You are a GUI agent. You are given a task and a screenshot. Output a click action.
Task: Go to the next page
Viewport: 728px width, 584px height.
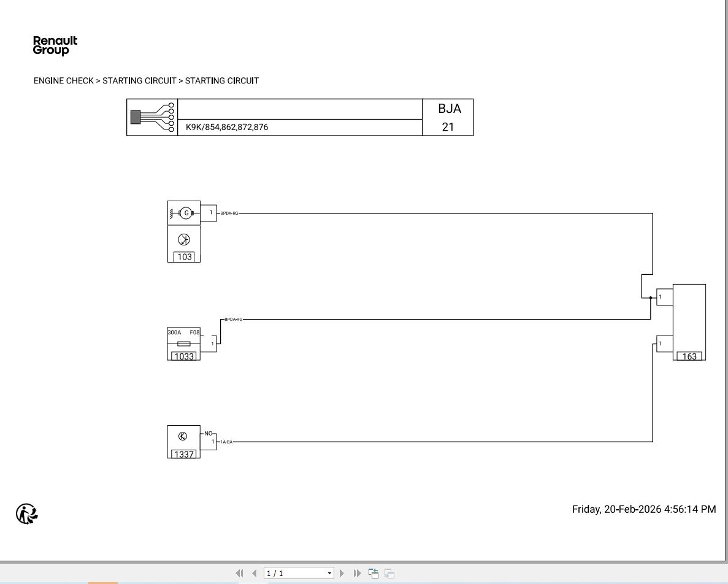pyautogui.click(x=342, y=574)
